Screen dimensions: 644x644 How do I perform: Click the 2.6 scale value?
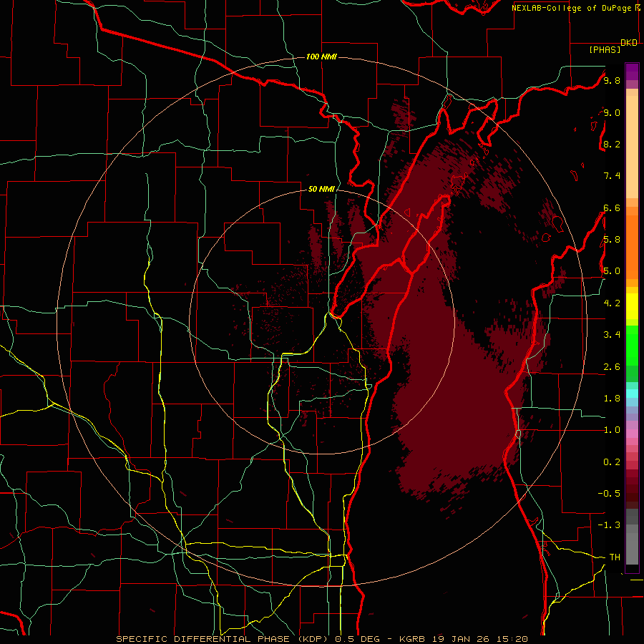612,367
